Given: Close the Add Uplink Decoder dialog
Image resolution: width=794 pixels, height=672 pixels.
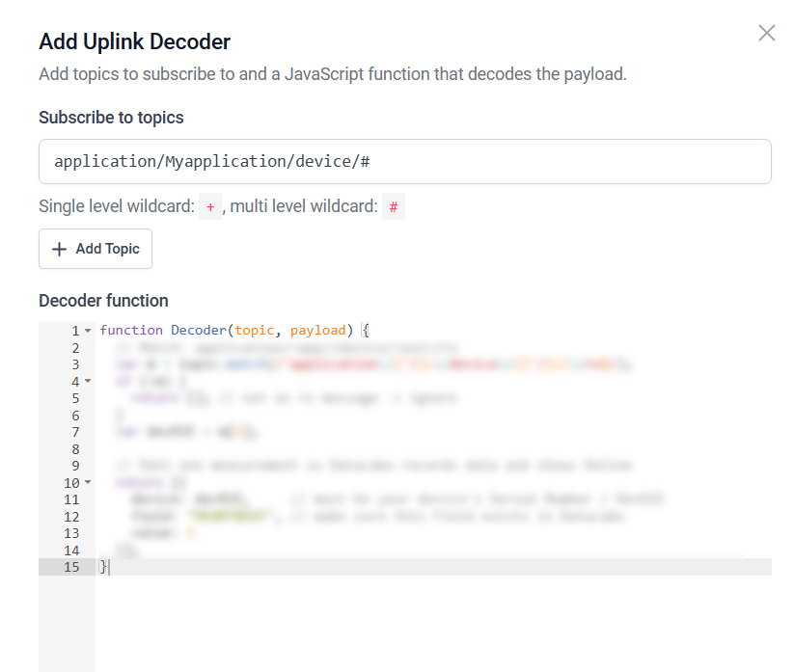Looking at the screenshot, I should coord(766,33).
